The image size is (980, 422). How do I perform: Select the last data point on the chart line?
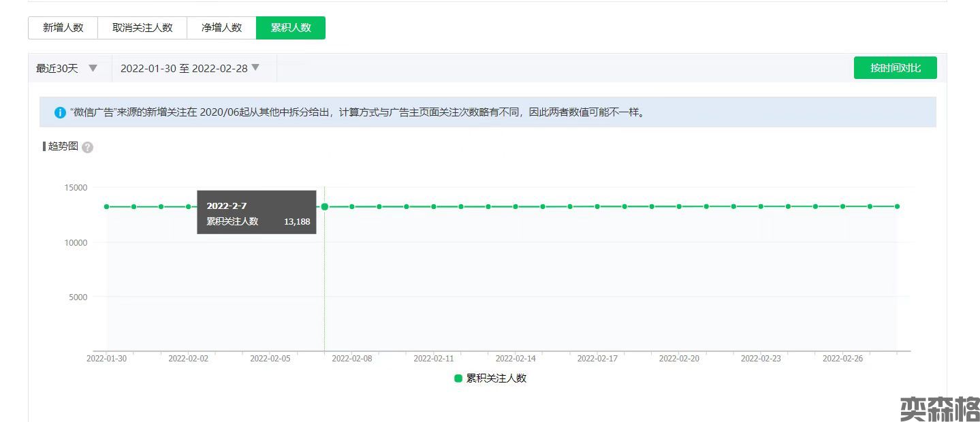click(897, 206)
